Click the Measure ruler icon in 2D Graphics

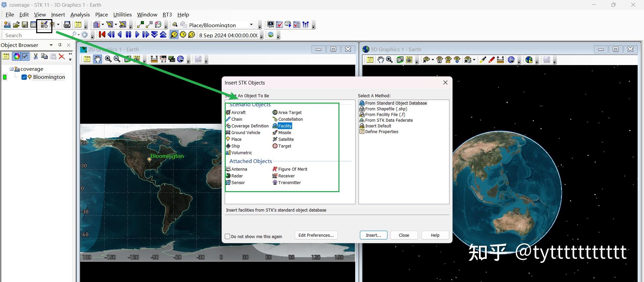[154, 59]
